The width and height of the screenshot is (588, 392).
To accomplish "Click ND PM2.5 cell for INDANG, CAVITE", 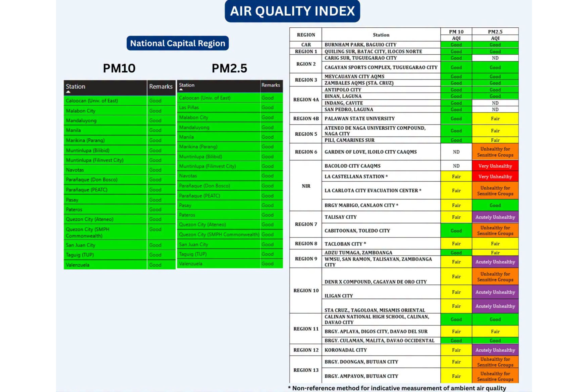I will (x=495, y=103).
